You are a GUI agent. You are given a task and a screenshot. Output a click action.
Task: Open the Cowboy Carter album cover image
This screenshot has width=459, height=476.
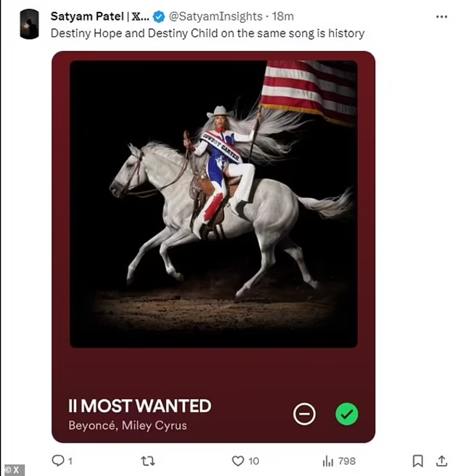(x=214, y=204)
